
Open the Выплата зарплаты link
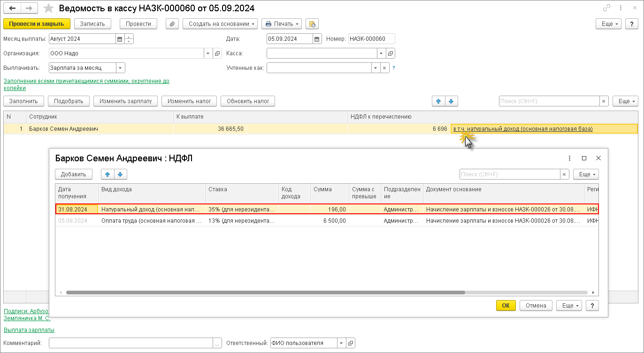(29, 330)
